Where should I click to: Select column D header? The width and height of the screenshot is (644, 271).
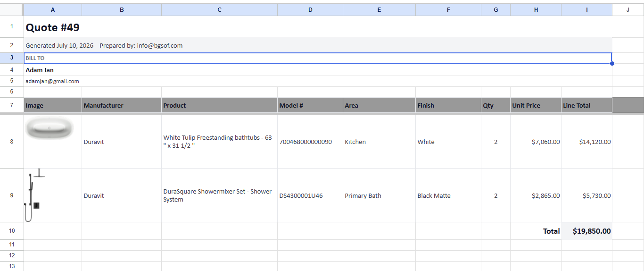(310, 9)
